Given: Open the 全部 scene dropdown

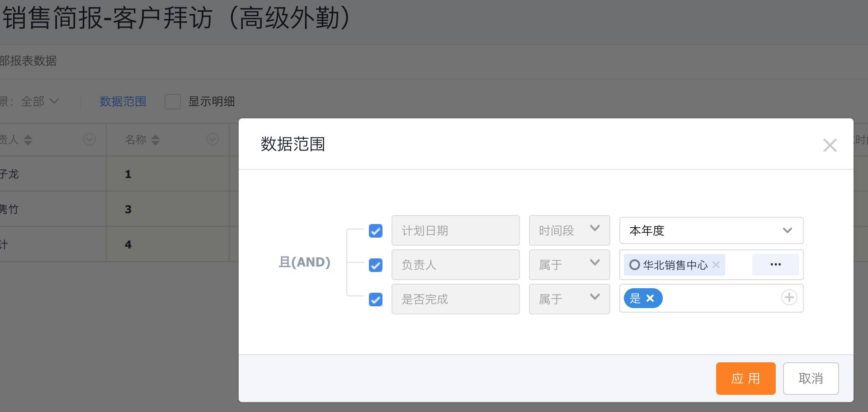Looking at the screenshot, I should click(40, 101).
